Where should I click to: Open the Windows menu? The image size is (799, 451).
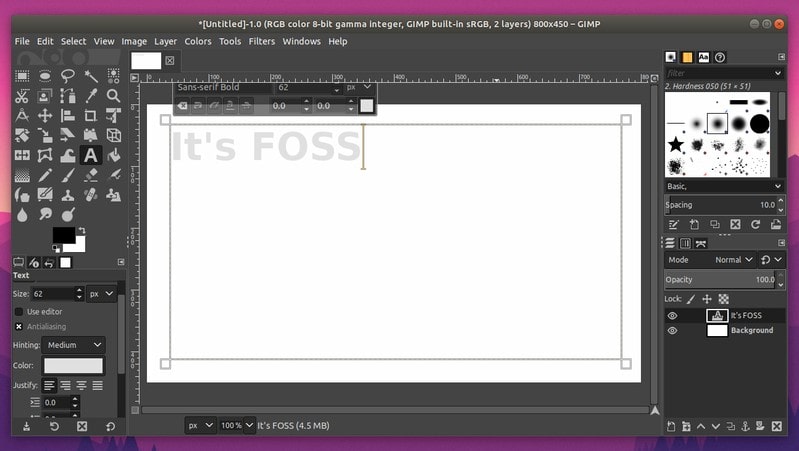[x=302, y=41]
